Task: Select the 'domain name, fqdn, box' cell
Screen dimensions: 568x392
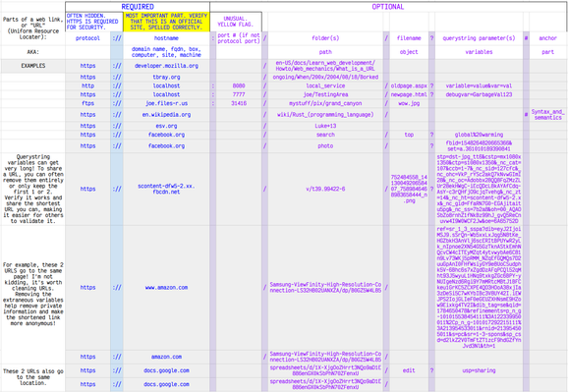Action: [x=166, y=52]
